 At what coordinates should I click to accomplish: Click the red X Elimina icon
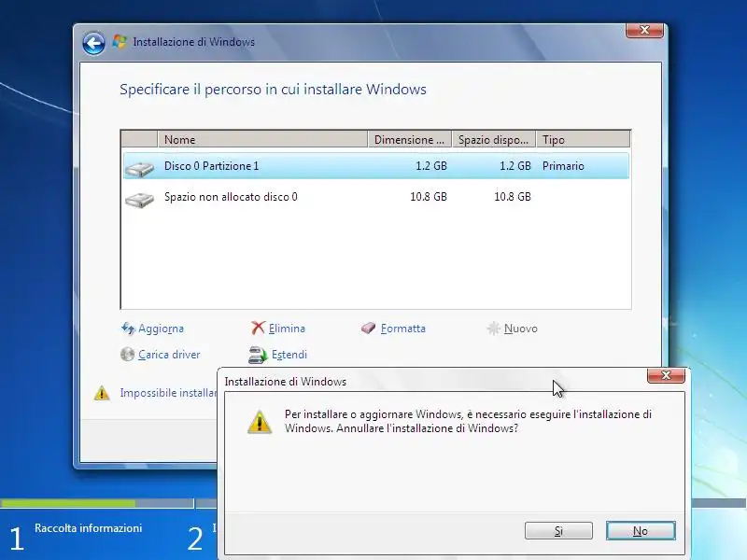coord(258,328)
